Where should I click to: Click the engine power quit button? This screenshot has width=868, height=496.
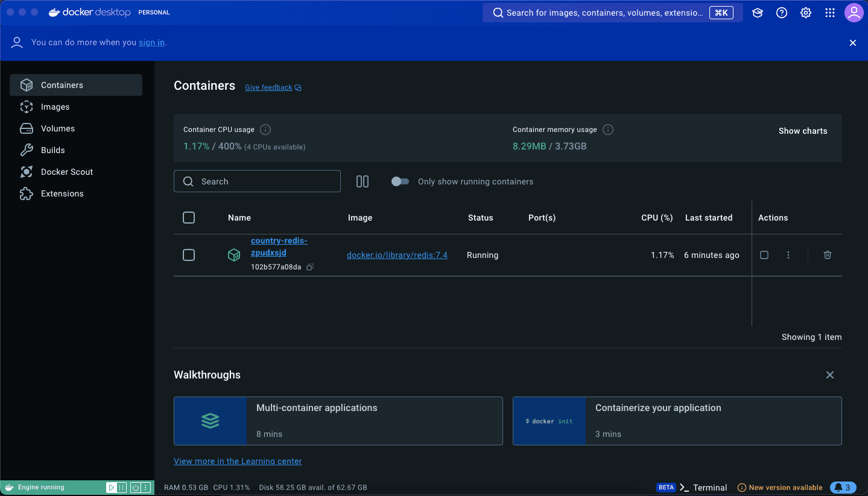[x=136, y=488]
